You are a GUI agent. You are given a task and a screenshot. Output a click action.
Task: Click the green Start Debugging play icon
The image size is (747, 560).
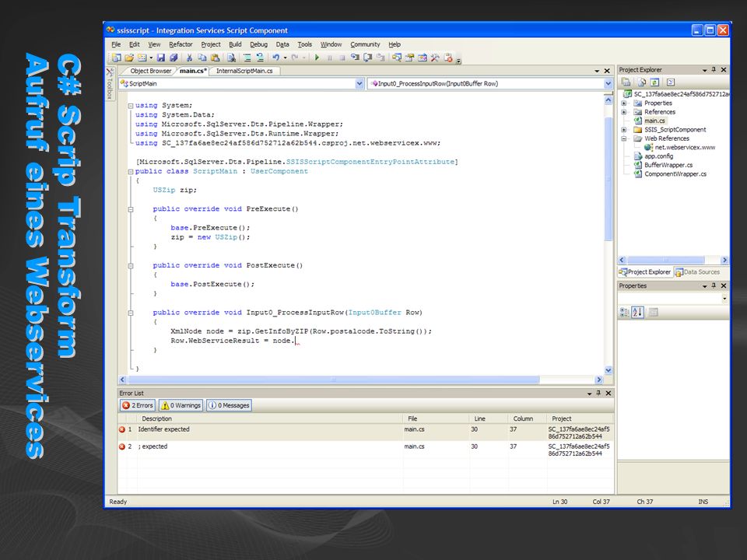click(x=317, y=58)
